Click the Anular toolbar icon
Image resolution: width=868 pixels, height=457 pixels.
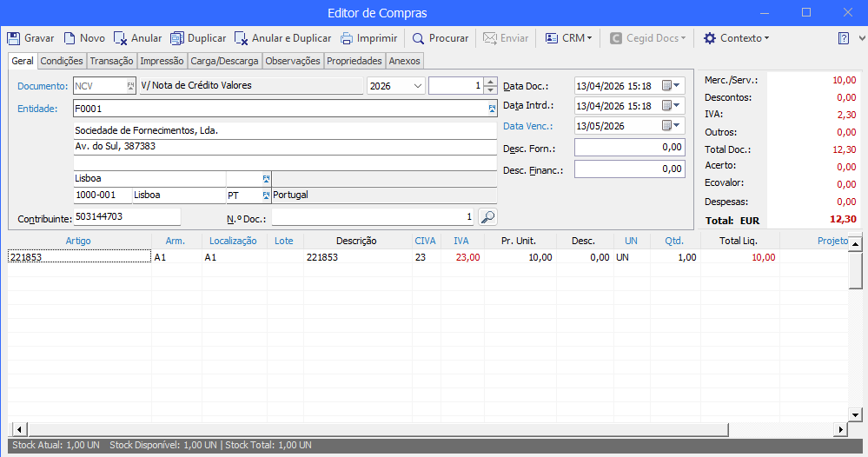point(121,38)
